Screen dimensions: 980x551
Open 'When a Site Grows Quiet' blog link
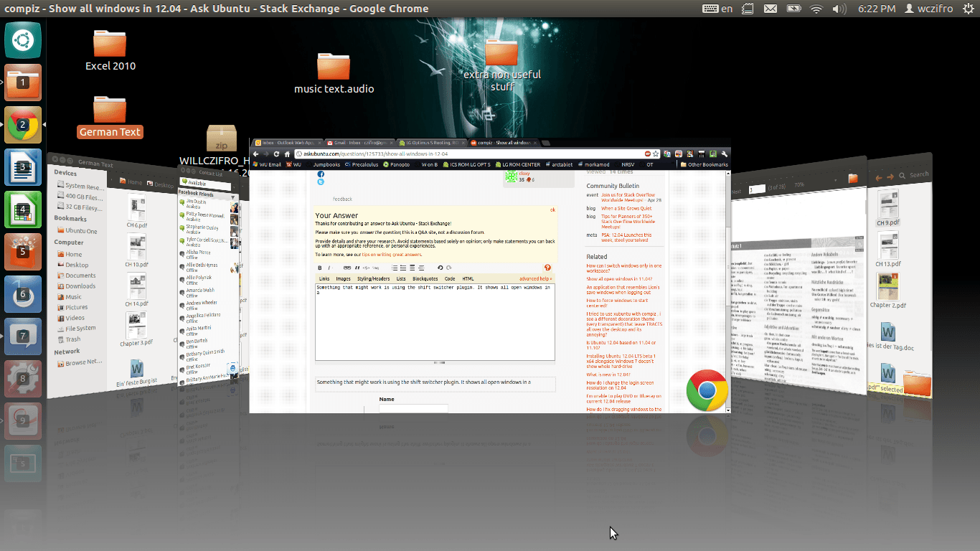pos(626,208)
